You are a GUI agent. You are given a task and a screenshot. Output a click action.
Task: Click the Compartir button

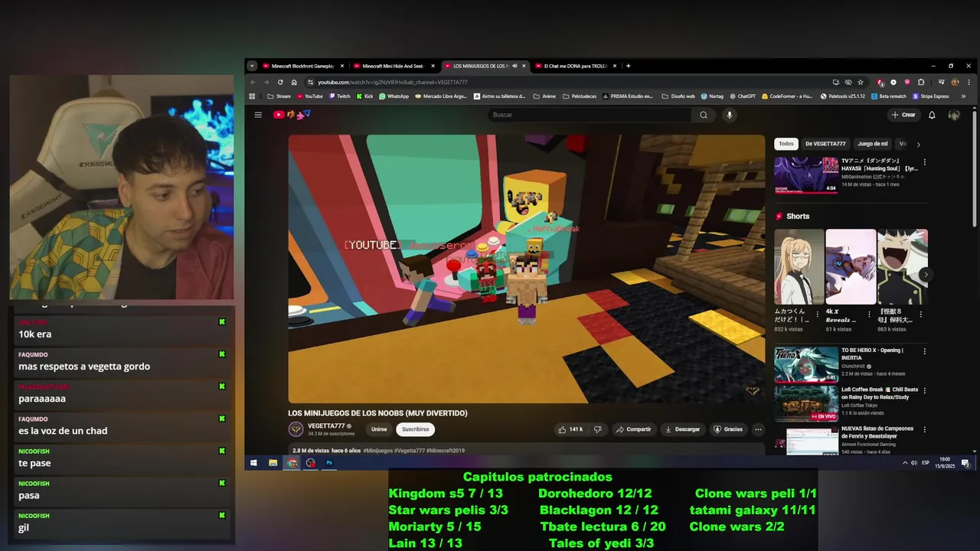point(634,429)
